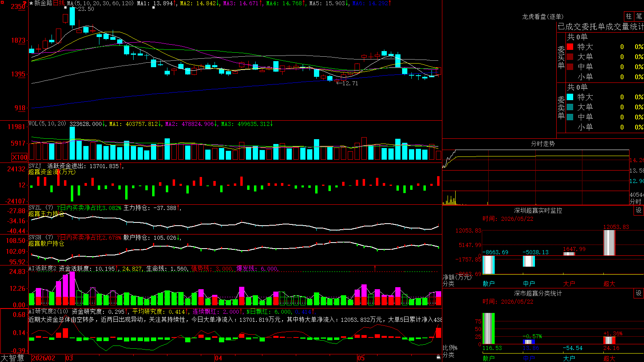The width and height of the screenshot is (644, 362).
Task: Click the cyan swatch for 委卖单 特大
Action: coord(570,97)
